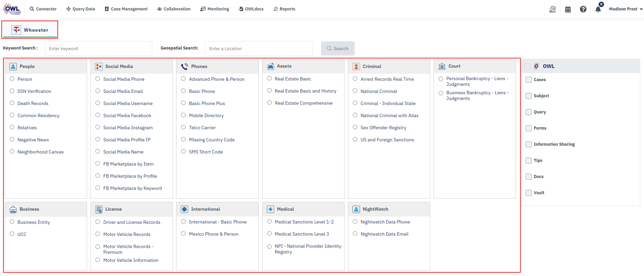Open the Case Management menu

pyautogui.click(x=126, y=9)
